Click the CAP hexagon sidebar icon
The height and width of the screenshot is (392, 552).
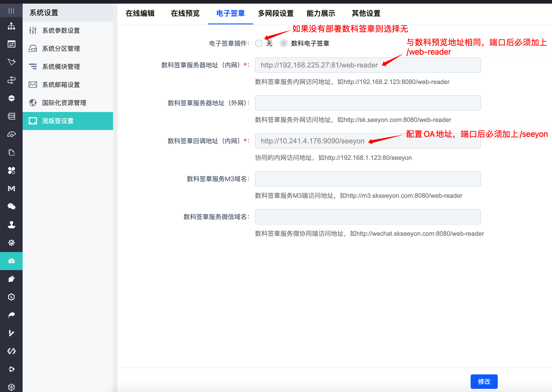tap(11, 98)
